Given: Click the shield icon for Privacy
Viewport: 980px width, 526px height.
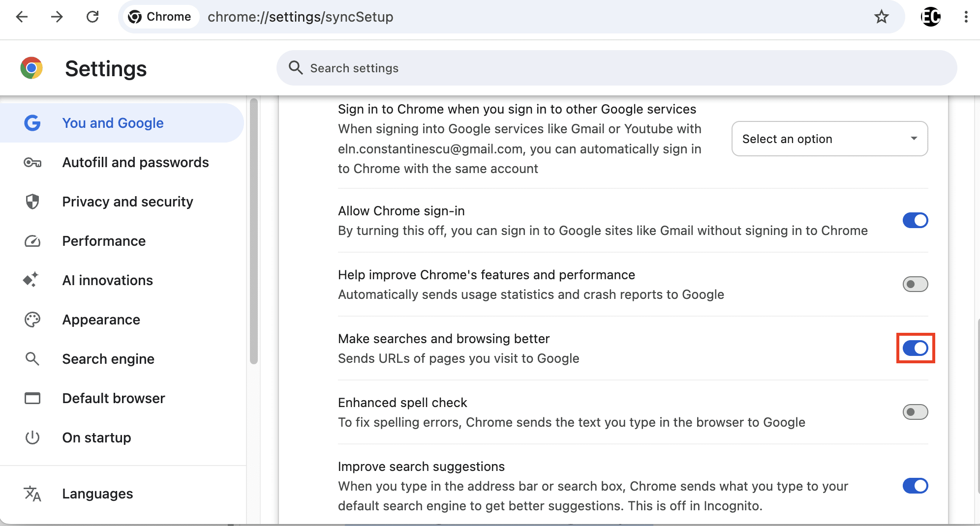Looking at the screenshot, I should (32, 202).
